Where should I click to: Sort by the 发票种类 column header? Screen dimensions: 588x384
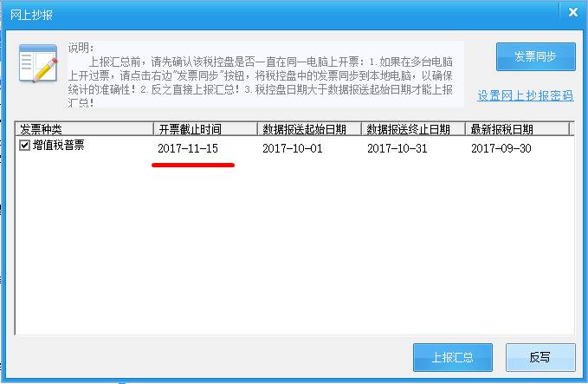pos(84,129)
